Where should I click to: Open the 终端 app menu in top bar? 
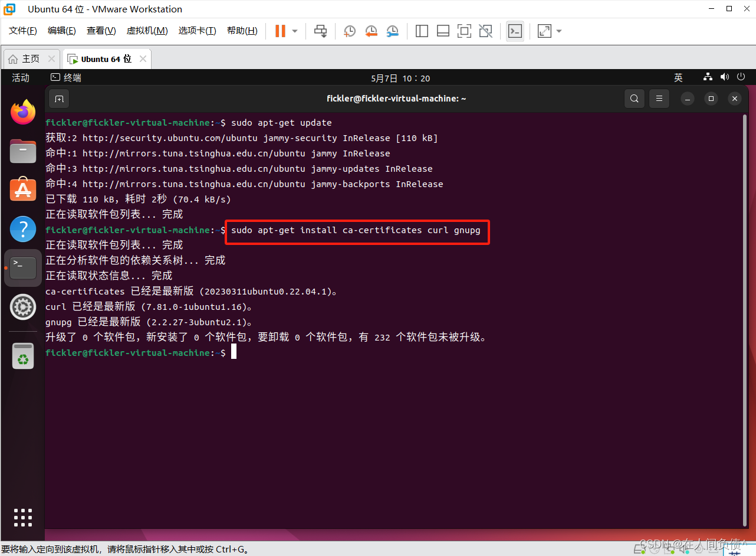pos(66,78)
